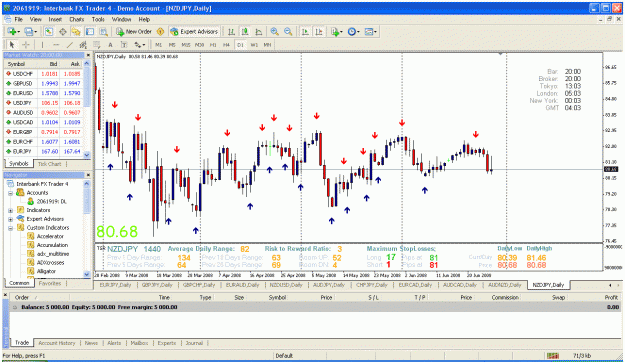Switch timeframe to MN

(x=267, y=45)
